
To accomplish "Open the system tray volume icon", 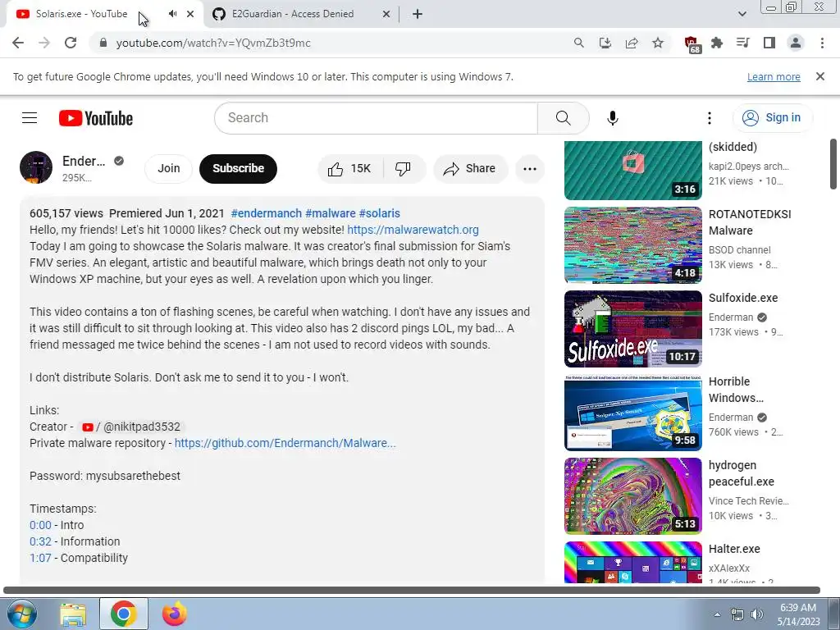I will (x=757, y=614).
